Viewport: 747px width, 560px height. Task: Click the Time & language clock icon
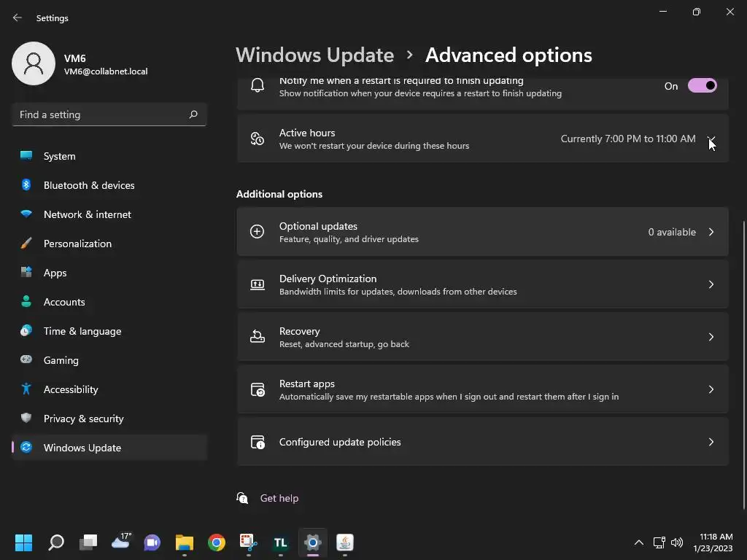pos(26,330)
